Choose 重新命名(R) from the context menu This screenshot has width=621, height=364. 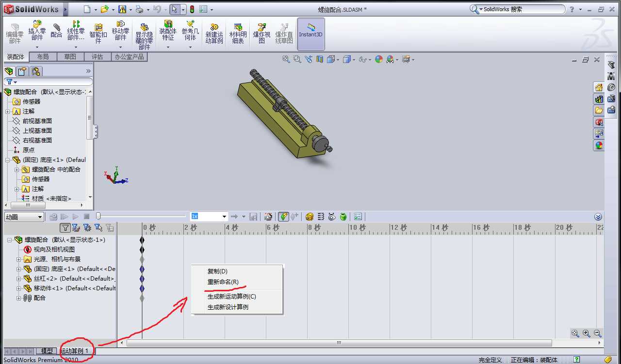(223, 282)
